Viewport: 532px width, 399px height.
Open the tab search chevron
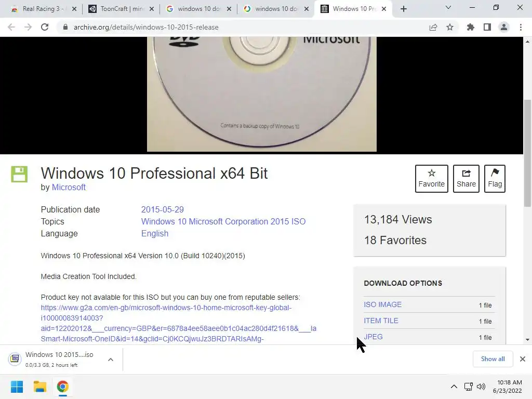point(448,7)
